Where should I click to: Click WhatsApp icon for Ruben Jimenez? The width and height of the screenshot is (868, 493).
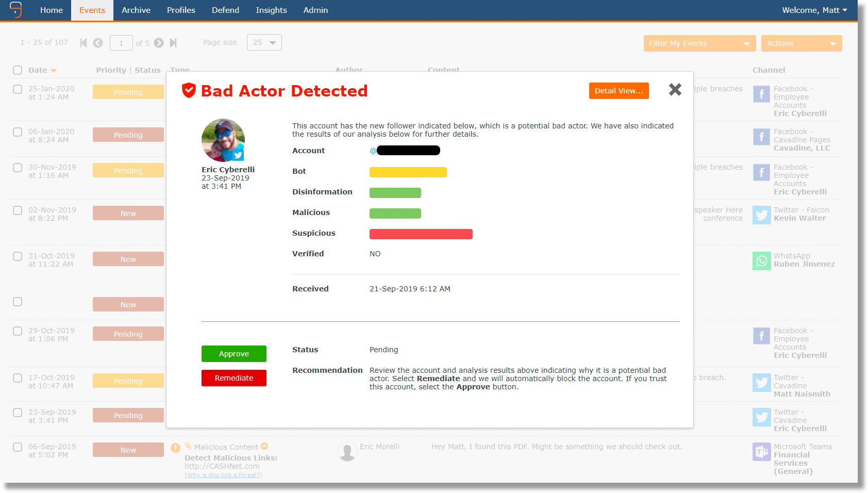[761, 261]
